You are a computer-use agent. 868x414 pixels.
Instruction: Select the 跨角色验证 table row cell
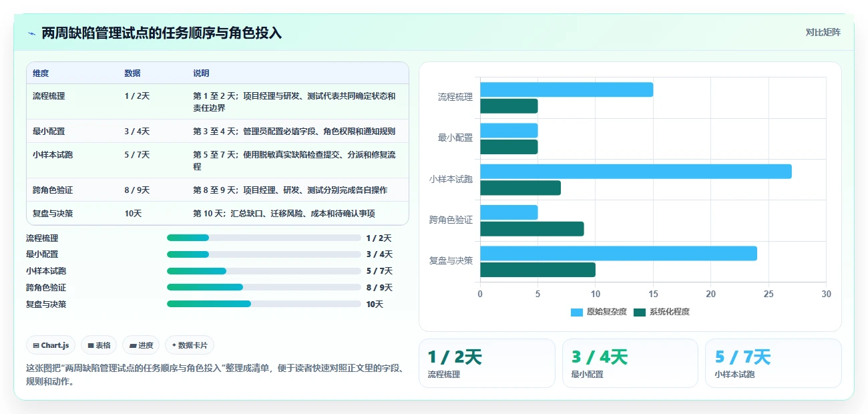tap(53, 190)
